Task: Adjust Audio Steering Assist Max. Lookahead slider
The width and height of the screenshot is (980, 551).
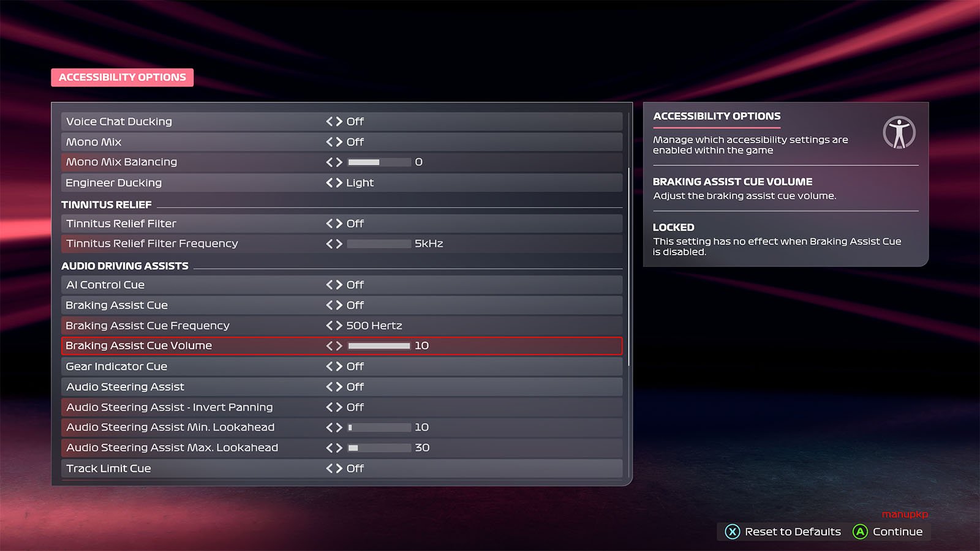Action: (x=379, y=448)
